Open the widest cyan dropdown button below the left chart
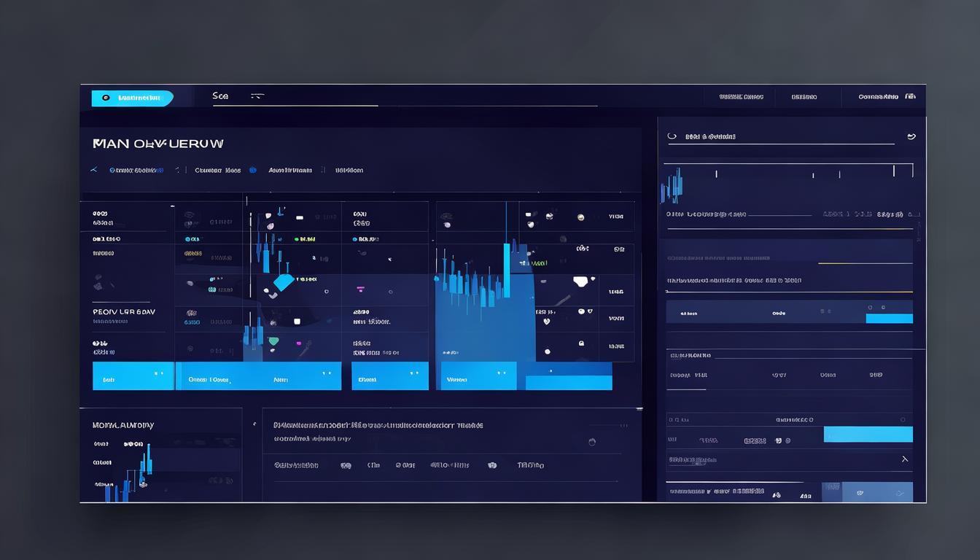Image resolution: width=980 pixels, height=560 pixels. (258, 376)
